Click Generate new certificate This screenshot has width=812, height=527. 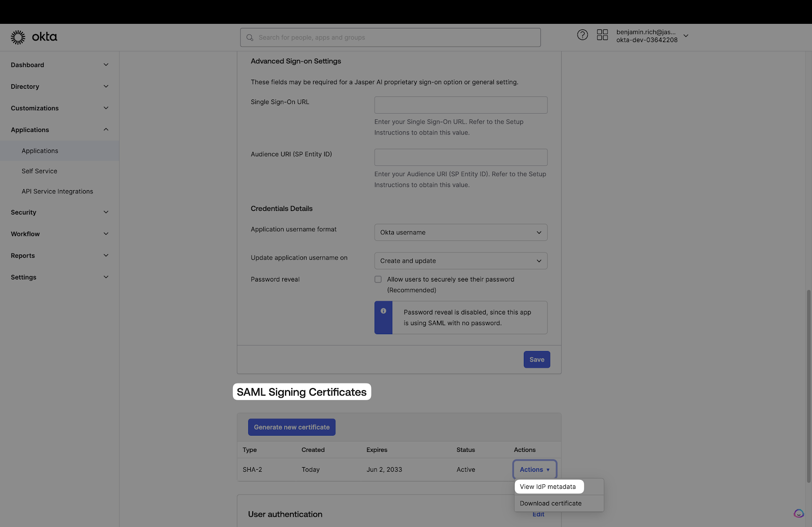pos(291,427)
